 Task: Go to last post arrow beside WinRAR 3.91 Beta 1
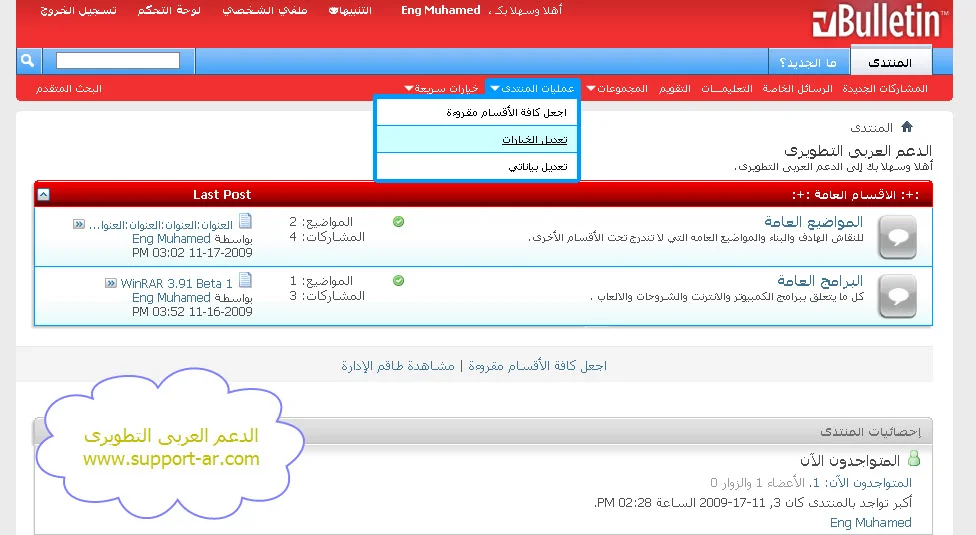tap(111, 283)
